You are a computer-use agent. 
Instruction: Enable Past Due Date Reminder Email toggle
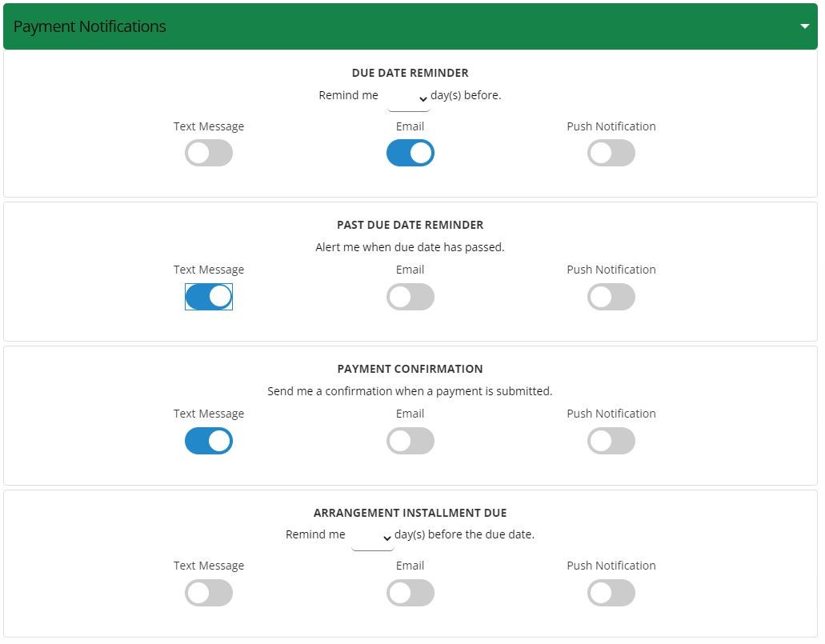(410, 297)
